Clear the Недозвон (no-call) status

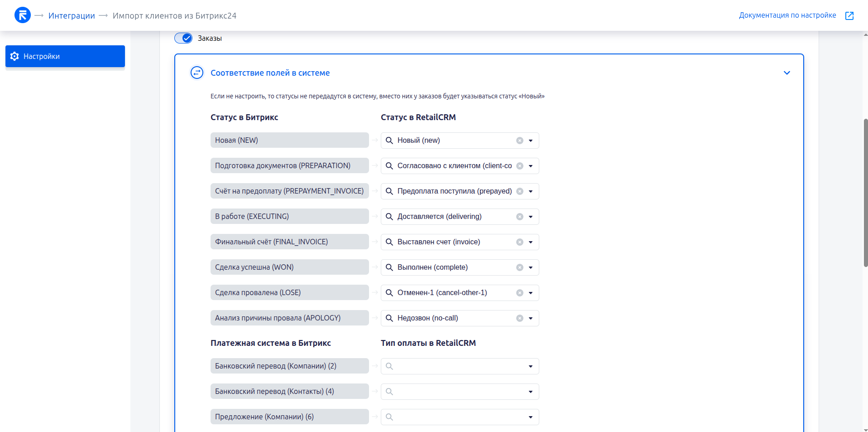tap(520, 318)
